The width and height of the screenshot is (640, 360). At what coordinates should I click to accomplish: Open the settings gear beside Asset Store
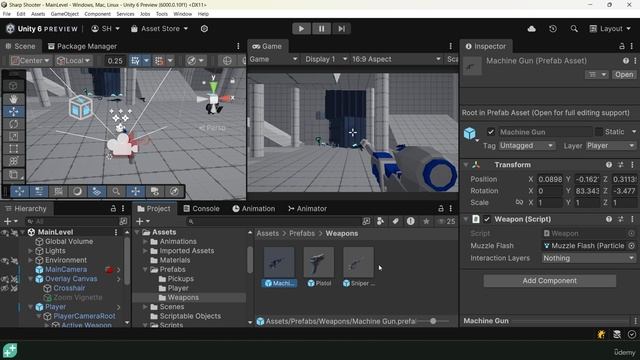coord(204,29)
